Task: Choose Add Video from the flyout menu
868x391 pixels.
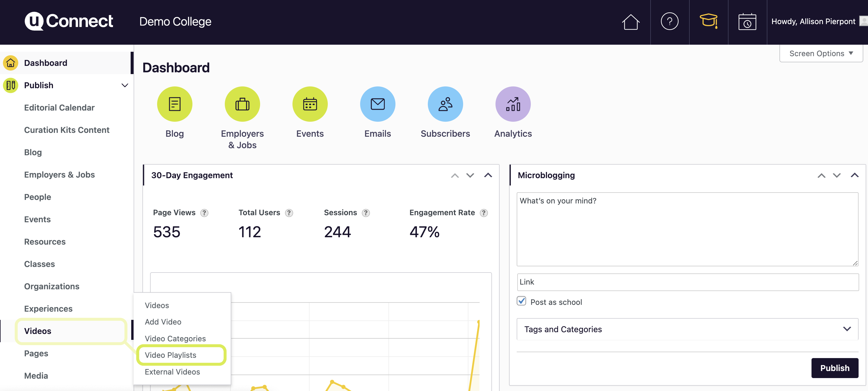Action: click(x=163, y=322)
